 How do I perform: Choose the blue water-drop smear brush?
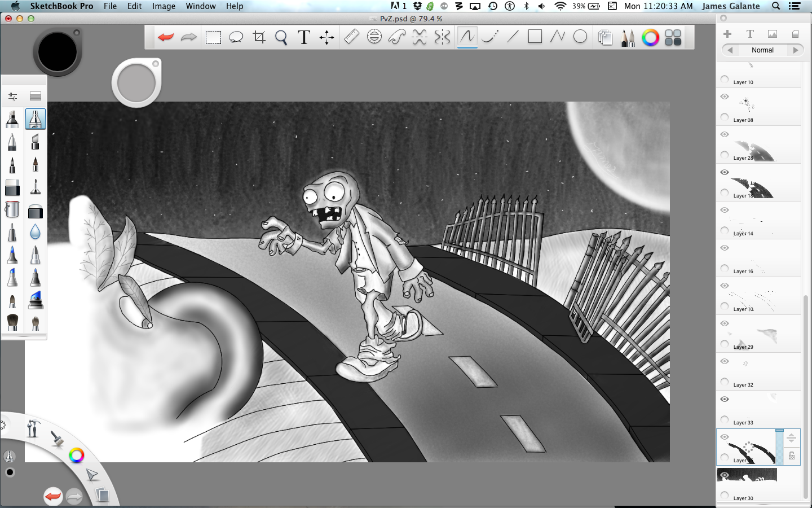click(x=35, y=232)
